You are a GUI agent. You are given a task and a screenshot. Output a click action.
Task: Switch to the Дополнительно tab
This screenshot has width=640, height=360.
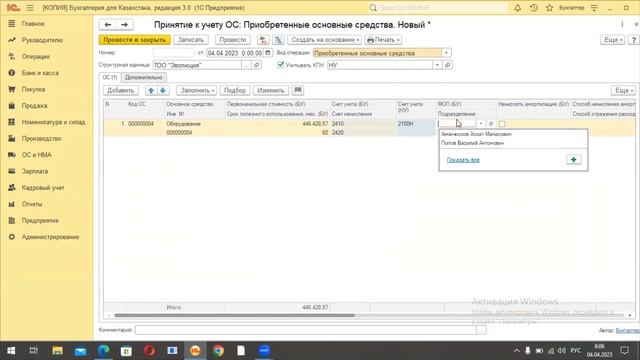coord(144,78)
